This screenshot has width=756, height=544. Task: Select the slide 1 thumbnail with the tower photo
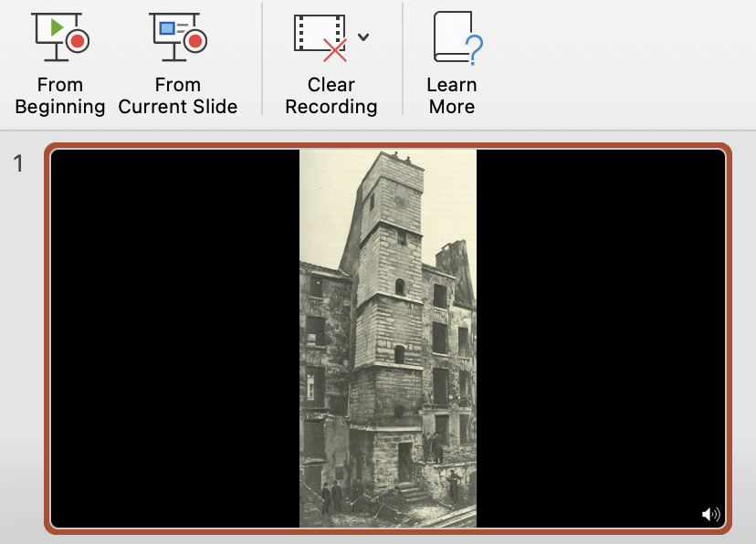388,339
